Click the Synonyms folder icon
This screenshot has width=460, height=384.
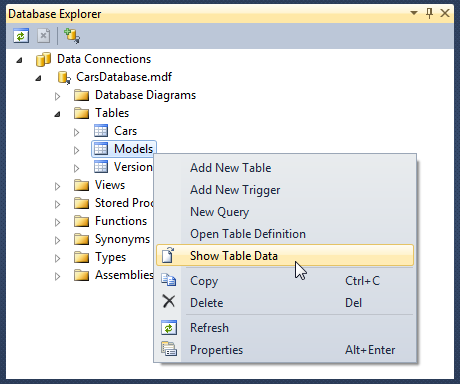click(81, 239)
